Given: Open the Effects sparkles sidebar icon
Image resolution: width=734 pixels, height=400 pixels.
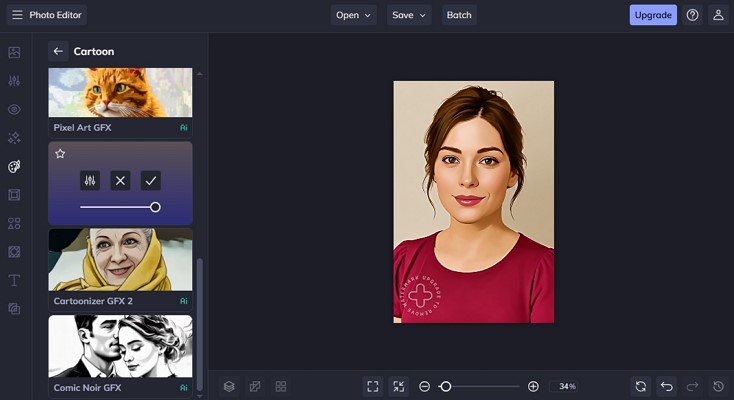Looking at the screenshot, I should [x=14, y=138].
